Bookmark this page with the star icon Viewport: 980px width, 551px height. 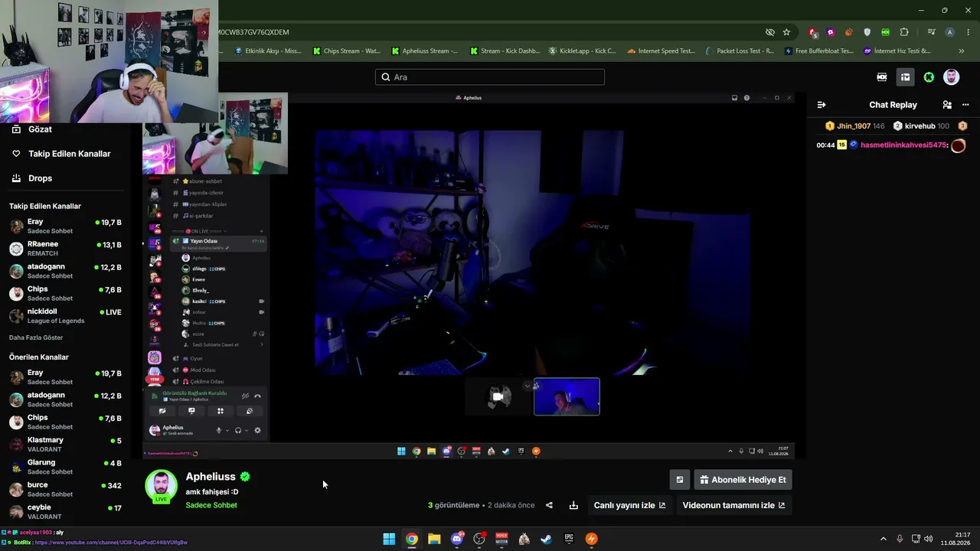[x=786, y=32]
